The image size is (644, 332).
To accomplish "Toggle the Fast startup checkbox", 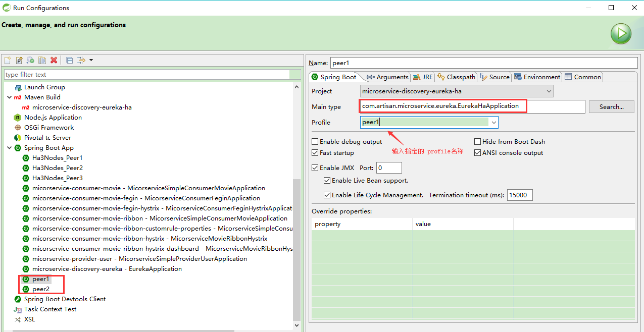I will tap(315, 153).
